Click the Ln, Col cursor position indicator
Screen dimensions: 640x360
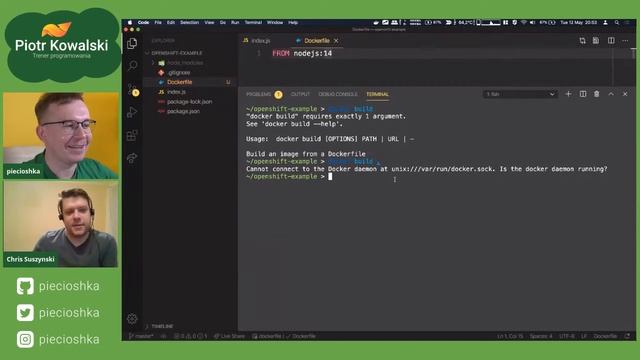(510, 336)
